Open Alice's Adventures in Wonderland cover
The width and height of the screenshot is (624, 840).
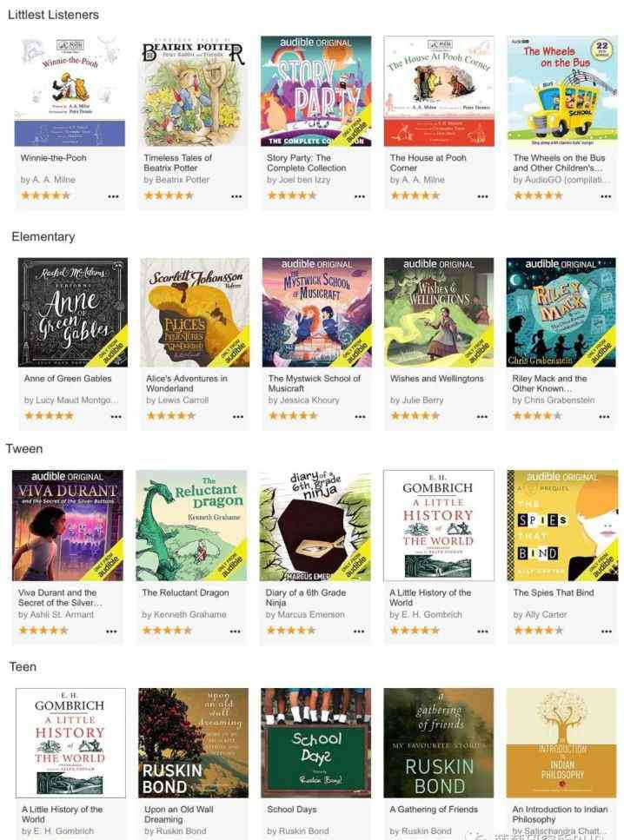pyautogui.click(x=195, y=313)
